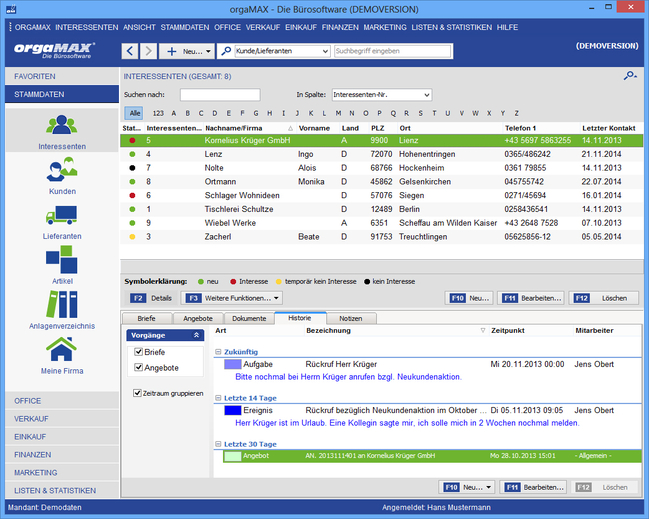Click the search options magnifier at top right

tap(630, 76)
